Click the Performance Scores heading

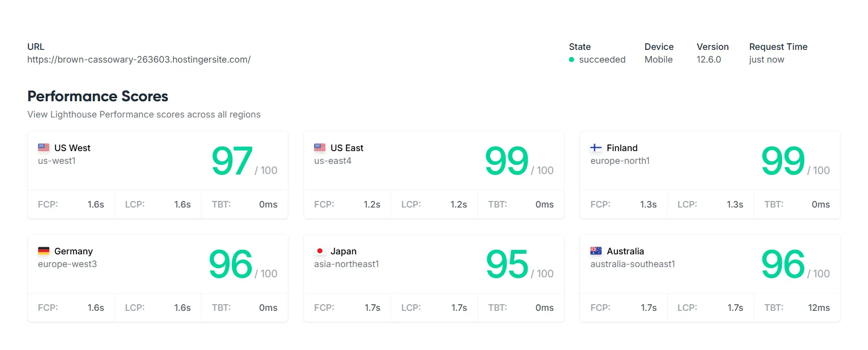point(98,96)
